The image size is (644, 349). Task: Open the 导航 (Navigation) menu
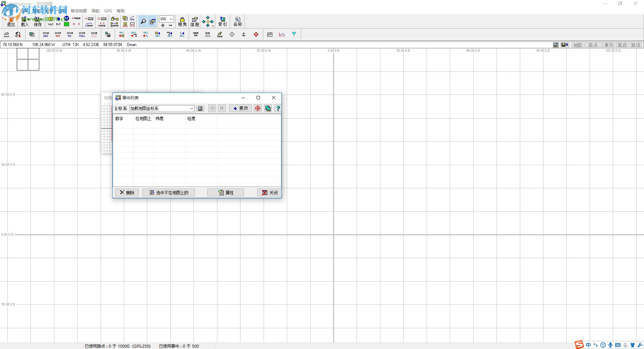tap(96, 11)
